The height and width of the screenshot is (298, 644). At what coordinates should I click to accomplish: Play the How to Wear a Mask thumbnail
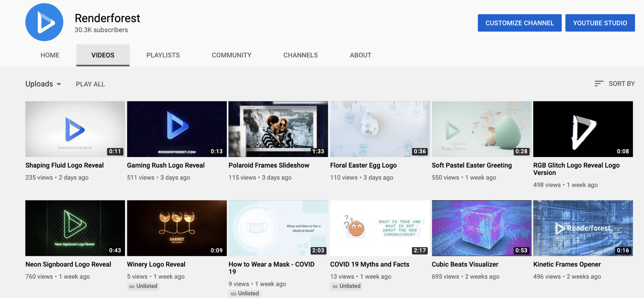(278, 228)
